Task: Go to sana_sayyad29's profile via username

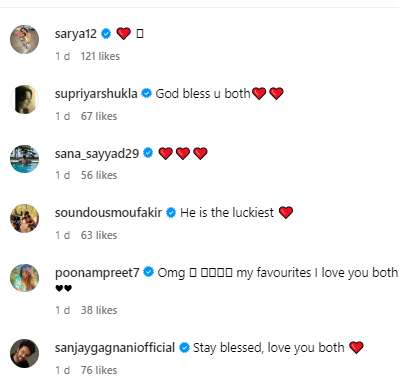Action: click(x=97, y=153)
